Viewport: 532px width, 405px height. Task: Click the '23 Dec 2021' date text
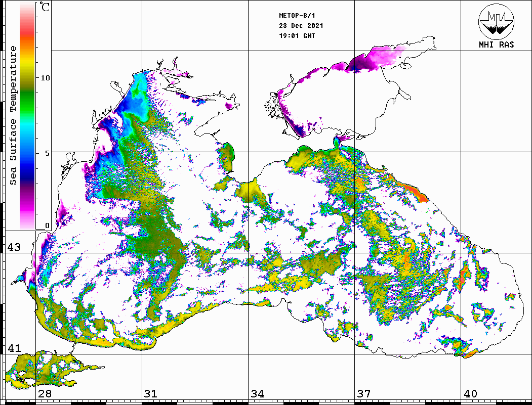(x=301, y=26)
